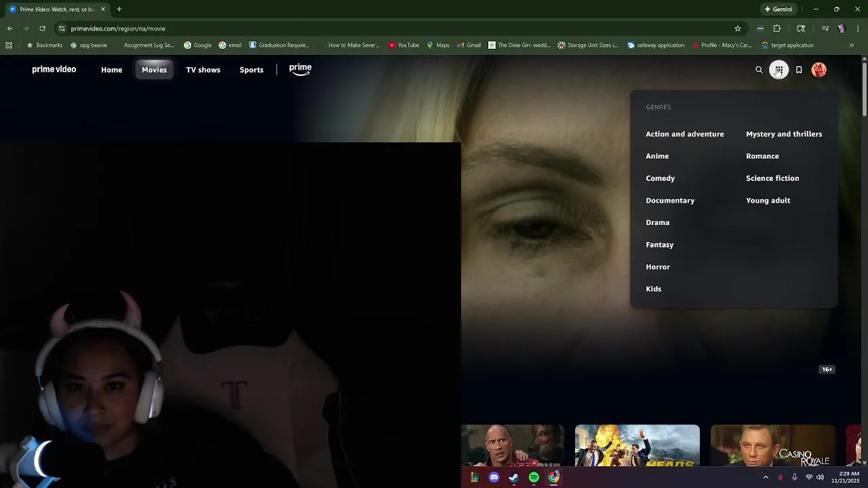Select the Comedy genre
The image size is (868, 488).
click(x=660, y=178)
